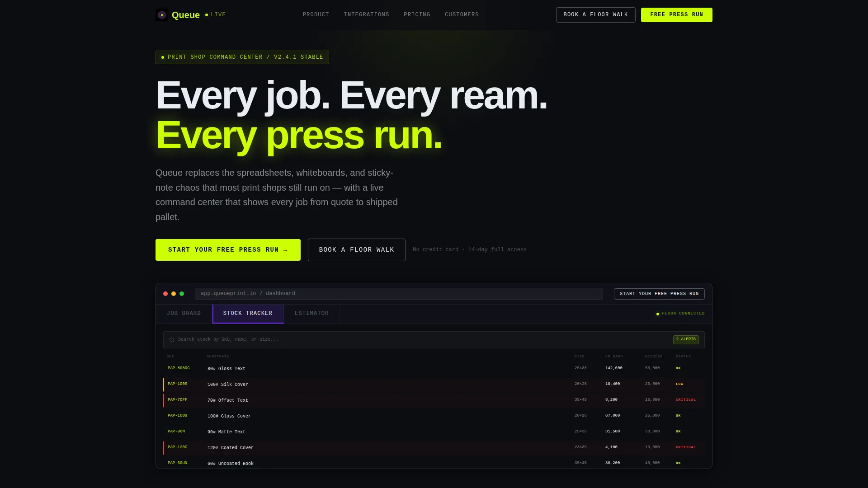The height and width of the screenshot is (488, 868).
Task: Click the app.queueprint.io address bar
Action: click(399, 294)
